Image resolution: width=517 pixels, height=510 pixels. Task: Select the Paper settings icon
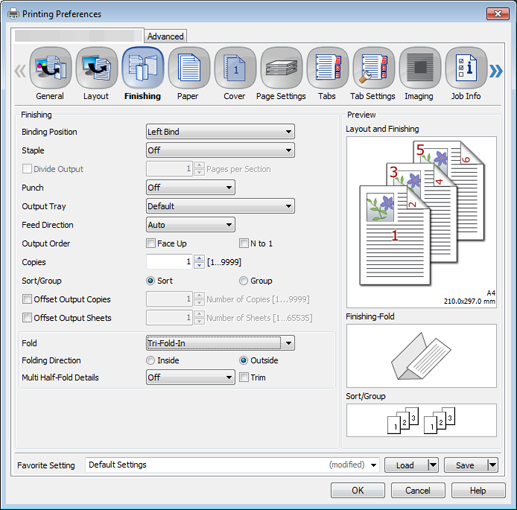point(189,68)
